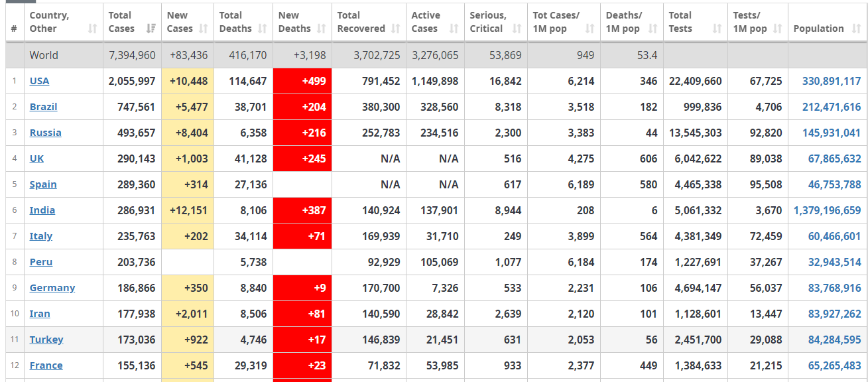Select World total deaths 416,170
The width and height of the screenshot is (868, 382).
pos(248,55)
